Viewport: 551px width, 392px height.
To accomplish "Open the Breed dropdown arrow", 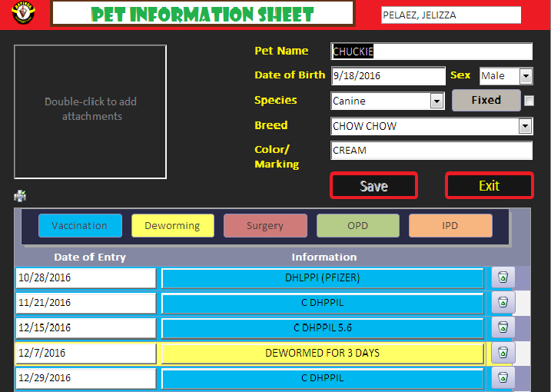I will click(526, 126).
